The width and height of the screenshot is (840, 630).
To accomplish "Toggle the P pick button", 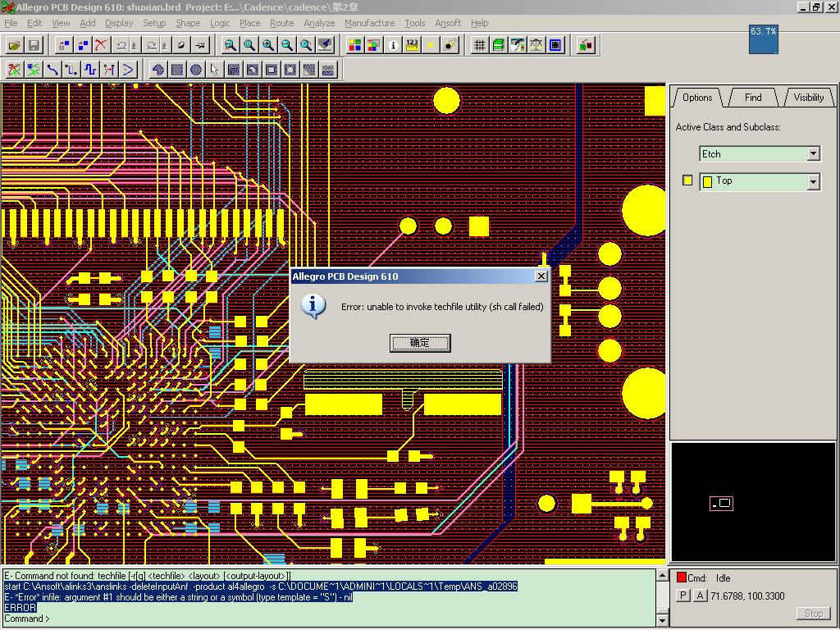I will (682, 596).
